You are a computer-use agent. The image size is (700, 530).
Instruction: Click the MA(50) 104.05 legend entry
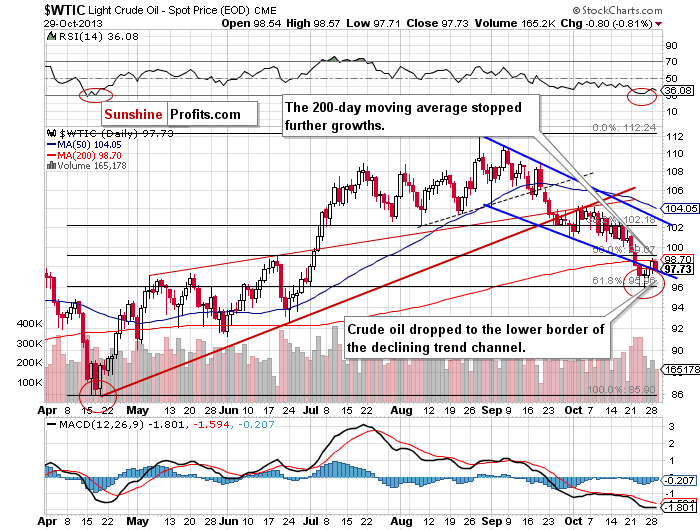pyautogui.click(x=89, y=145)
